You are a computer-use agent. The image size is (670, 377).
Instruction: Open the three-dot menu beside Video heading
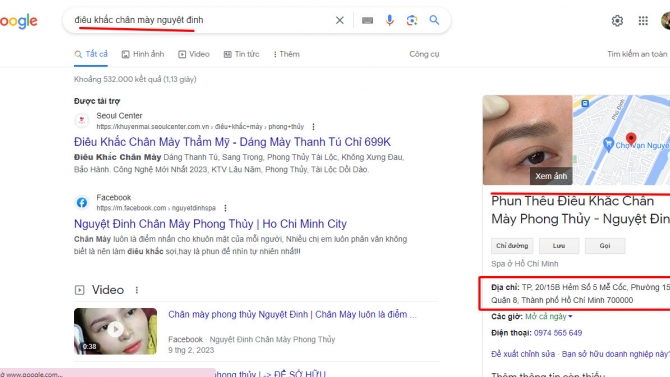coord(137,290)
